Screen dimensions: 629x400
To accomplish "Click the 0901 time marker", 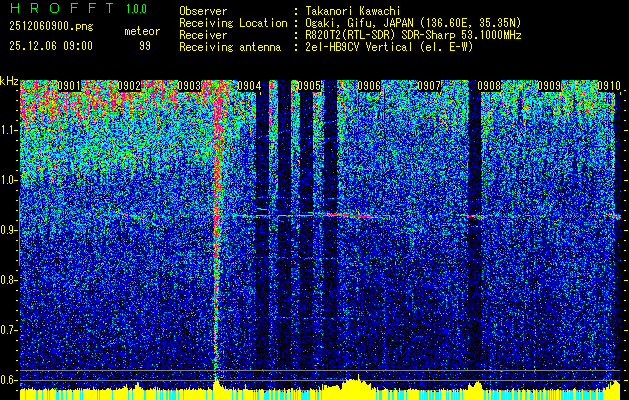I will (x=69, y=86).
